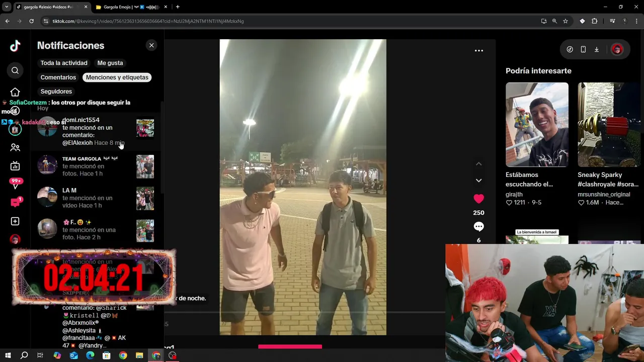
Task: Open TikTok home via logo icon
Action: [15, 46]
